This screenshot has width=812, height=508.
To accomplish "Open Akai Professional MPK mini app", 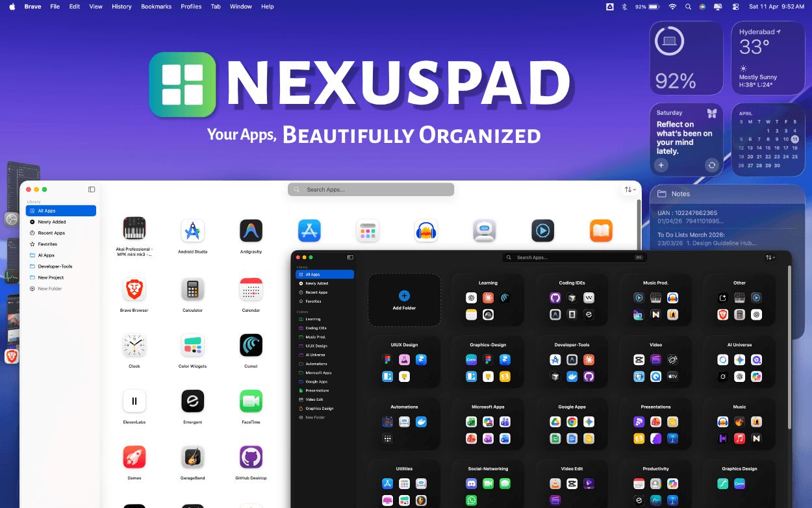I will coord(134,228).
